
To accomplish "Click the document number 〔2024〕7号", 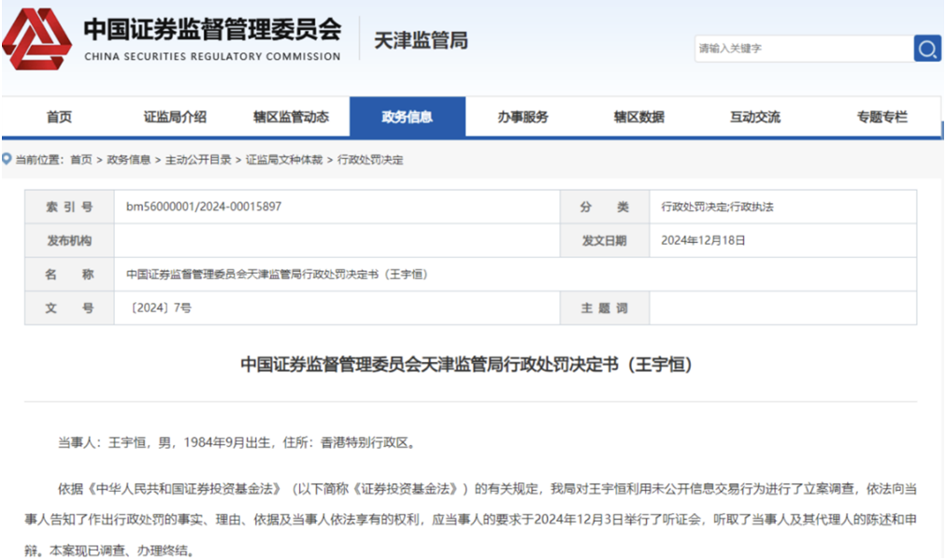I will click(x=160, y=308).
